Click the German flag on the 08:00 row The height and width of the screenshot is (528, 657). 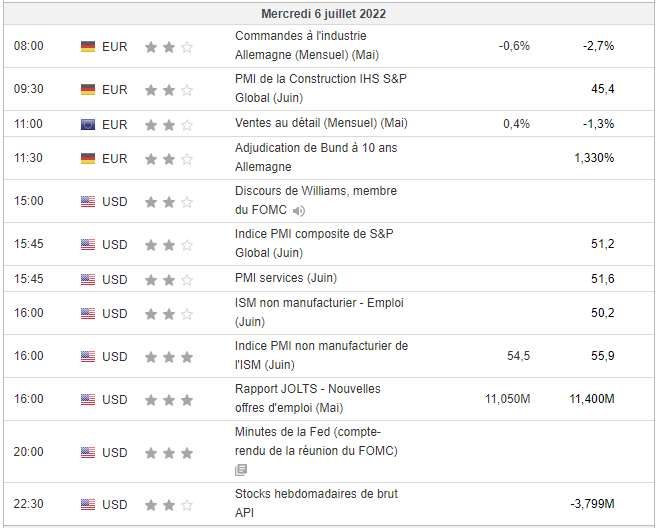(88, 46)
